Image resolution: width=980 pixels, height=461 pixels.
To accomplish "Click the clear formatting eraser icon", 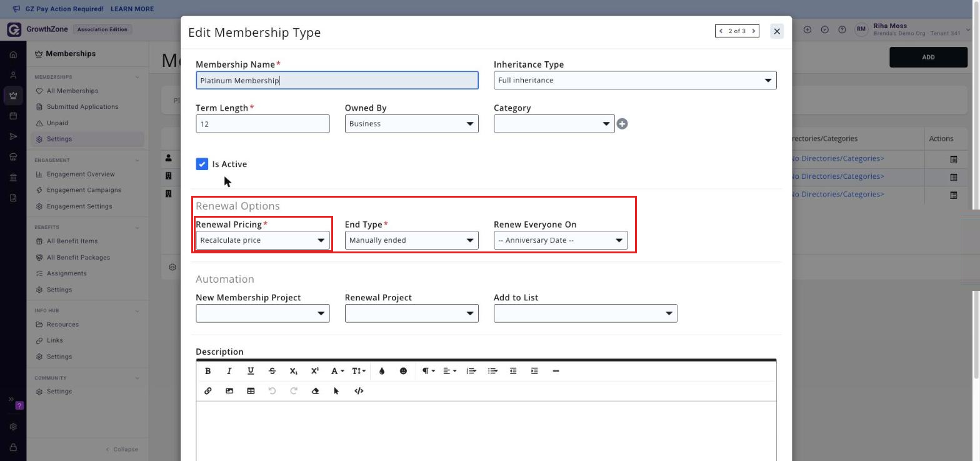I will point(315,391).
